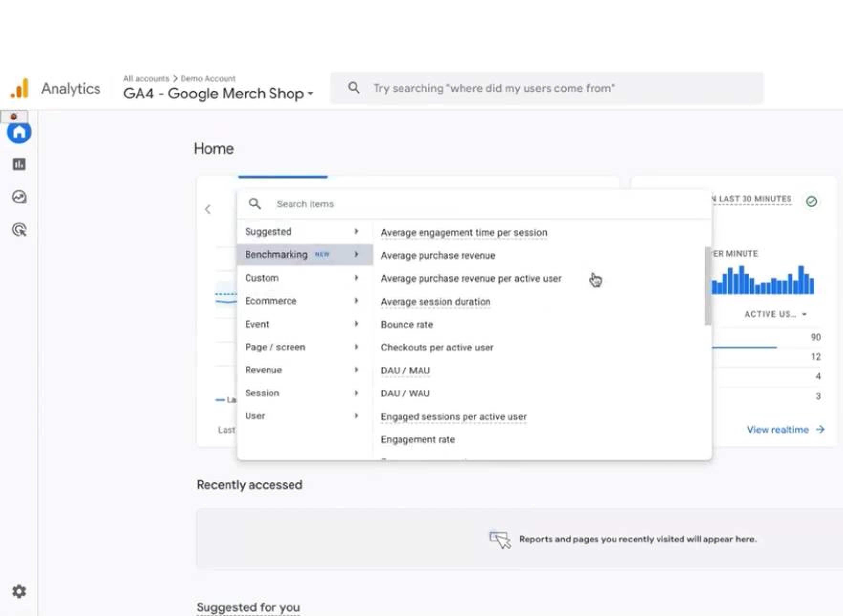Expand the Benchmarking category
This screenshot has height=616, width=843.
point(304,255)
